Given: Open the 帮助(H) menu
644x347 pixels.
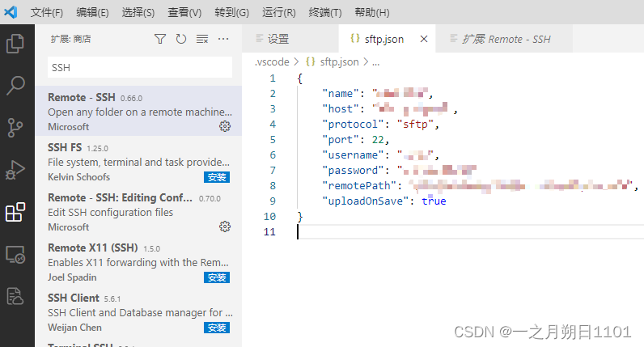Looking at the screenshot, I should click(372, 12).
